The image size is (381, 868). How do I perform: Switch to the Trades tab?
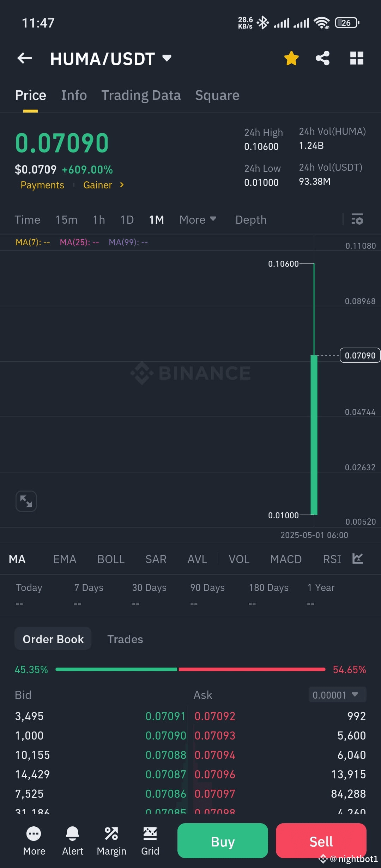pos(125,639)
